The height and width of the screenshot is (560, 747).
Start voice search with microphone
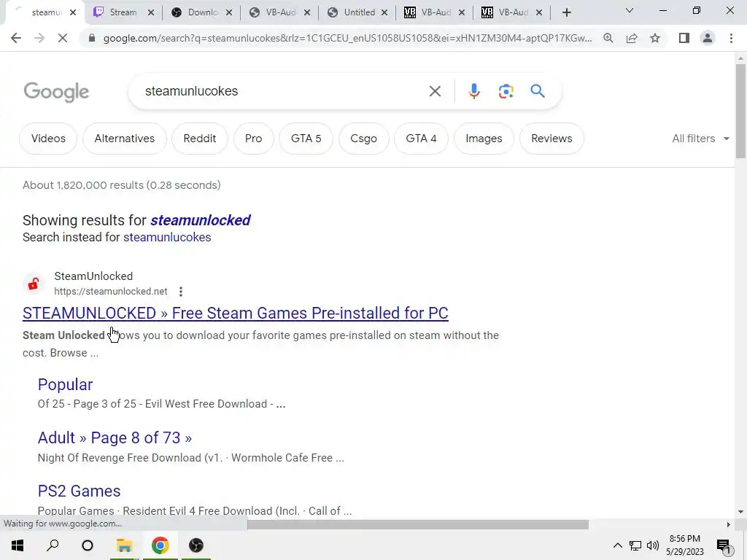[x=474, y=91]
